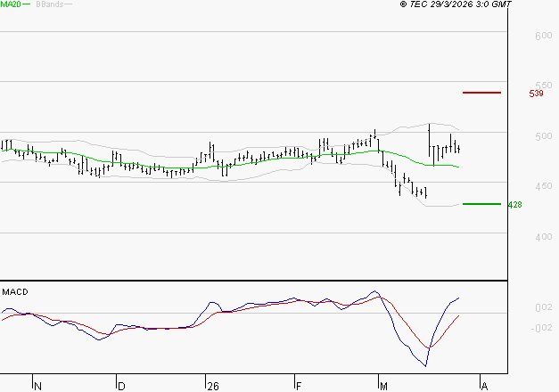Image resolution: width=559 pixels, height=392 pixels.
Task: Select the F month marker on time axis
Action: pyautogui.click(x=299, y=387)
